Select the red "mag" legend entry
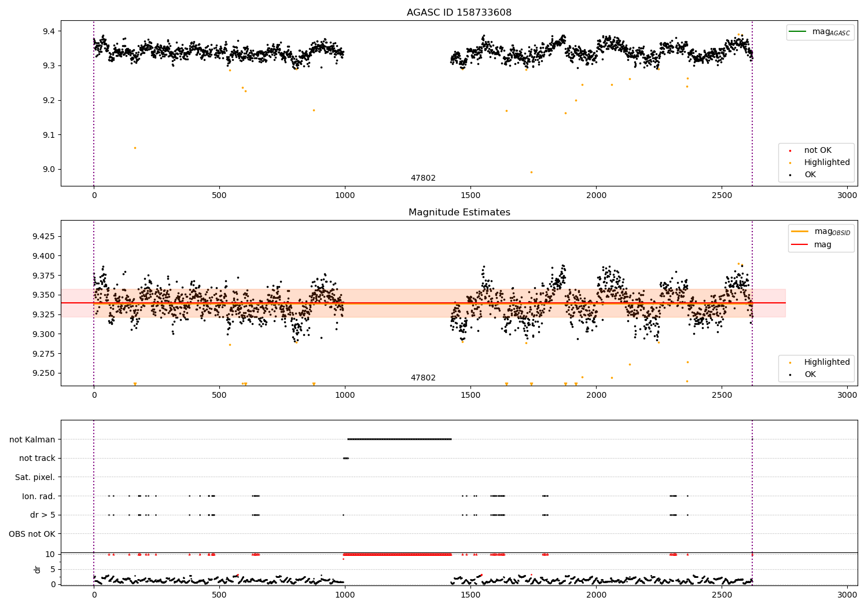Screen dimensions: 868x608 [811, 244]
